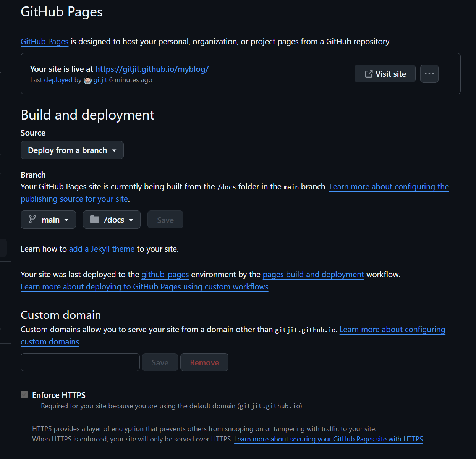Image resolution: width=476 pixels, height=459 pixels.
Task: Open the three-dots site options menu
Action: tap(429, 74)
